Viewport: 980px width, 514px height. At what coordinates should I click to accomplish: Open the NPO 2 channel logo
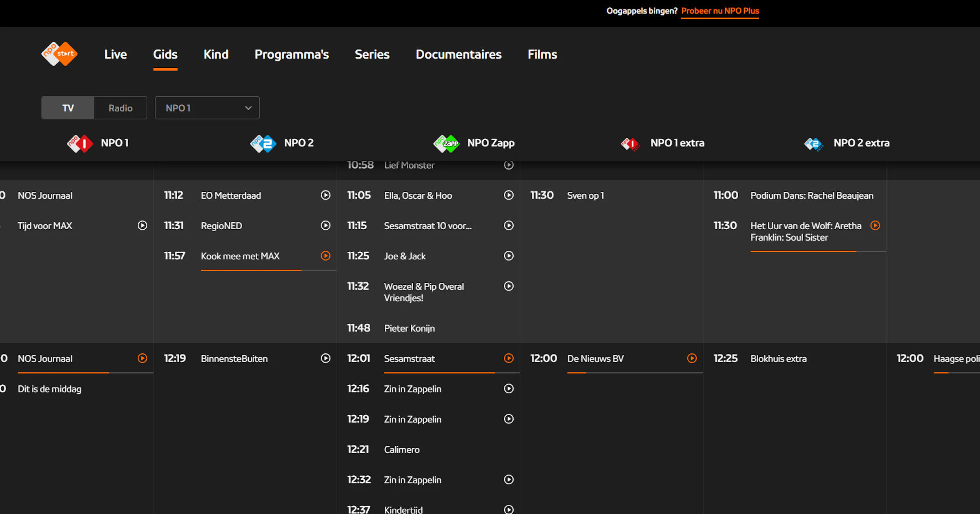point(263,143)
